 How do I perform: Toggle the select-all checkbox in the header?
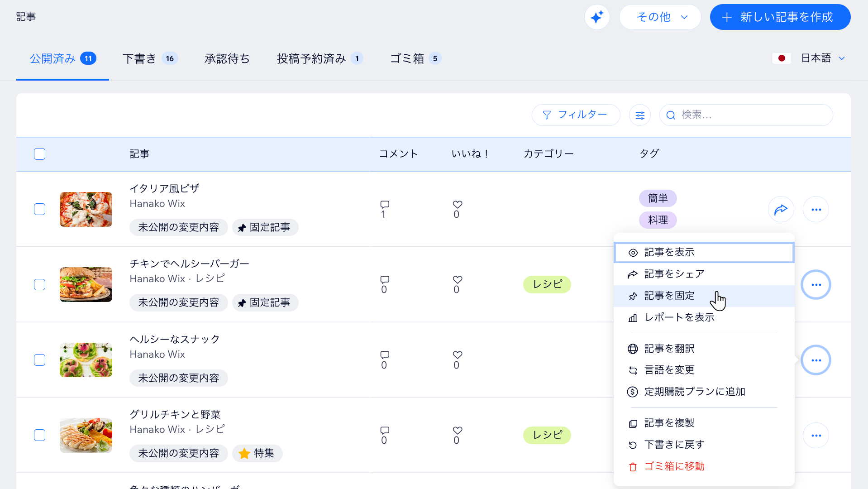point(39,154)
